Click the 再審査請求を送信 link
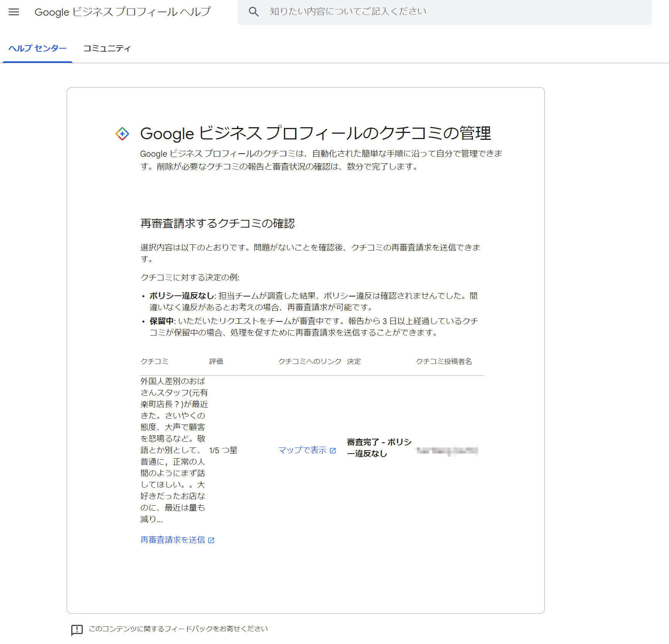Screen dimensions: 669x644 pyautogui.click(x=173, y=540)
